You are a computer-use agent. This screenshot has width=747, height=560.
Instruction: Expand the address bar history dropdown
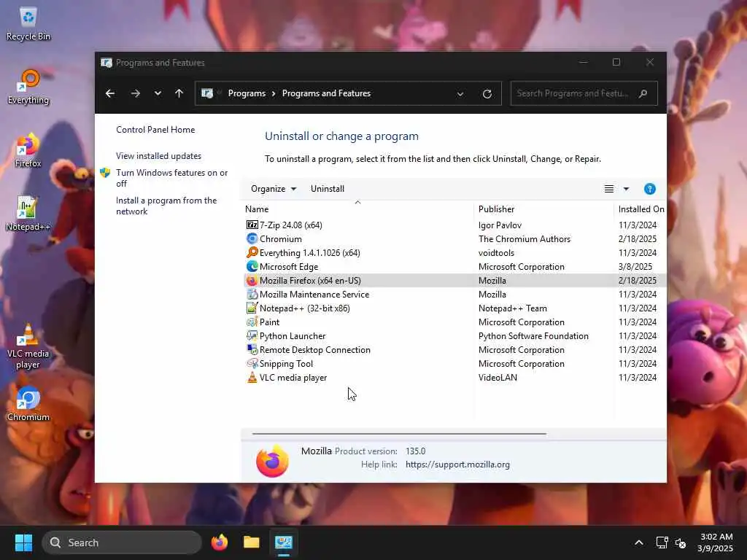(460, 94)
